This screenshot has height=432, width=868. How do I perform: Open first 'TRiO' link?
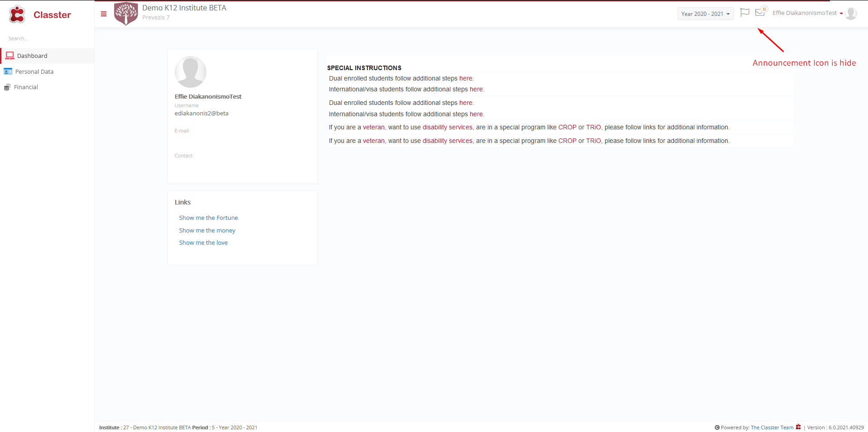pyautogui.click(x=593, y=127)
